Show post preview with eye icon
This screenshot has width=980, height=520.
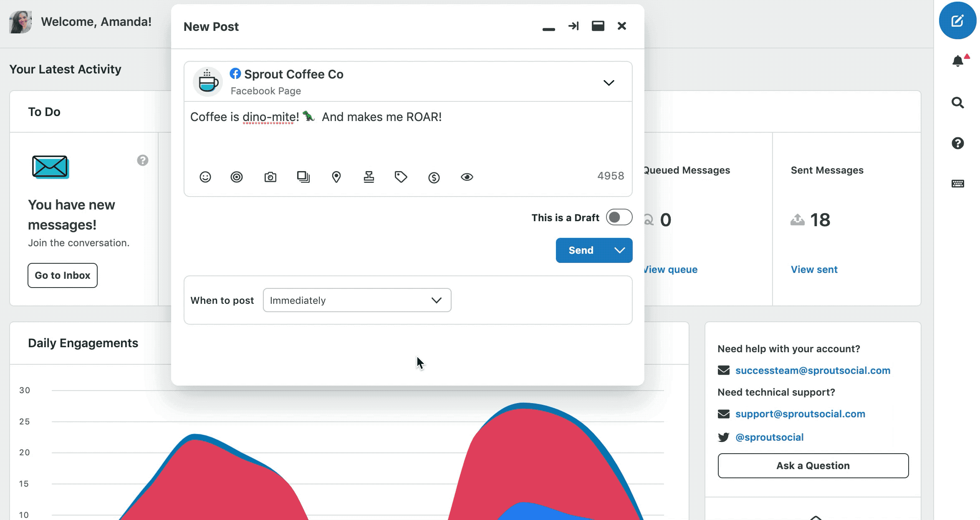pyautogui.click(x=467, y=177)
